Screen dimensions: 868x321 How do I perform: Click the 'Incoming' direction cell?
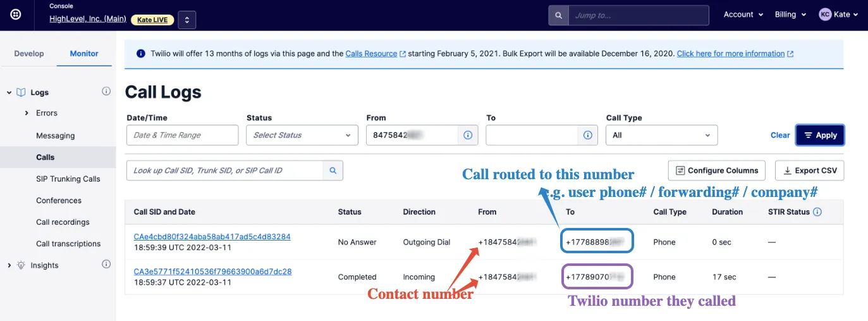click(x=419, y=277)
